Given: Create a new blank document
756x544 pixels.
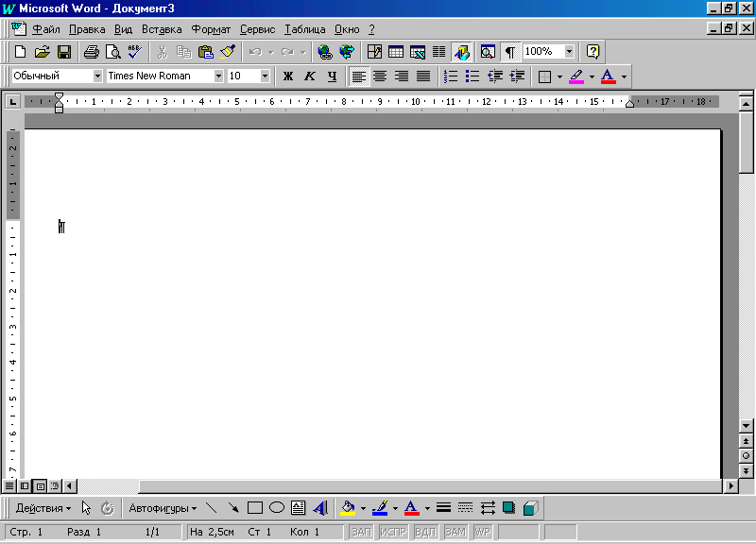Looking at the screenshot, I should coord(20,52).
